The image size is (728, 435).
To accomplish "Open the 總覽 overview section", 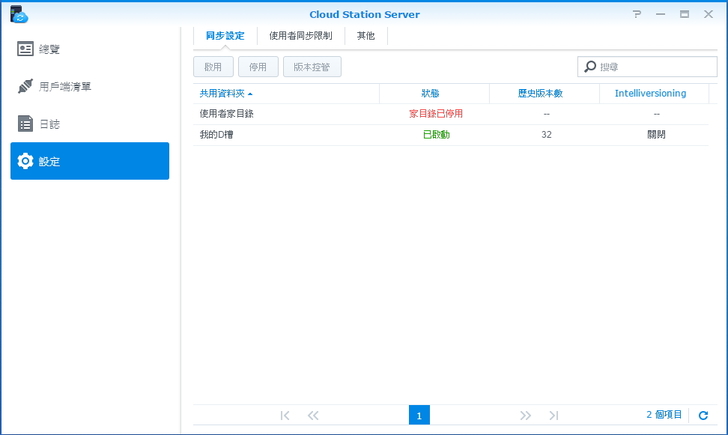I will point(90,49).
